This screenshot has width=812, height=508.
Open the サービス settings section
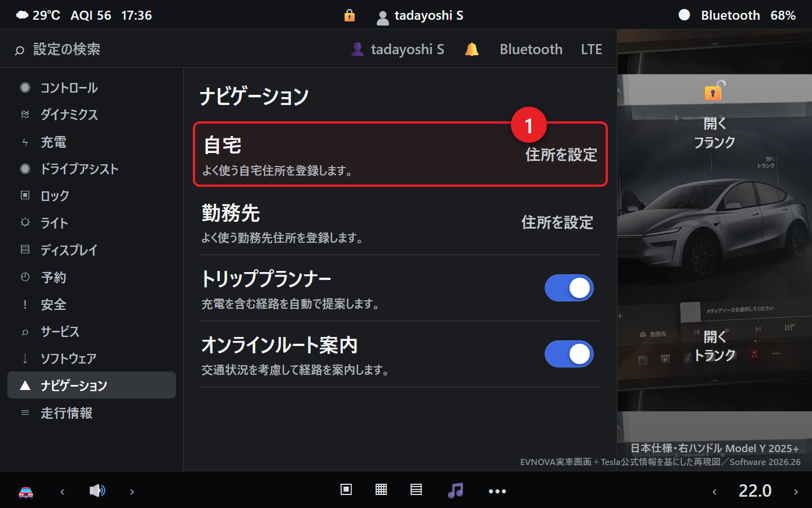tap(92, 331)
